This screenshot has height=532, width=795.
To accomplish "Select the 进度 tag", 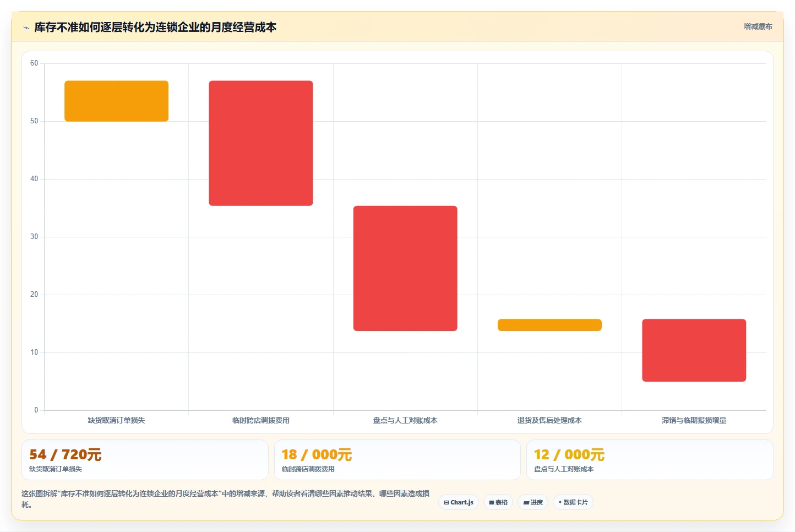I will tap(533, 502).
